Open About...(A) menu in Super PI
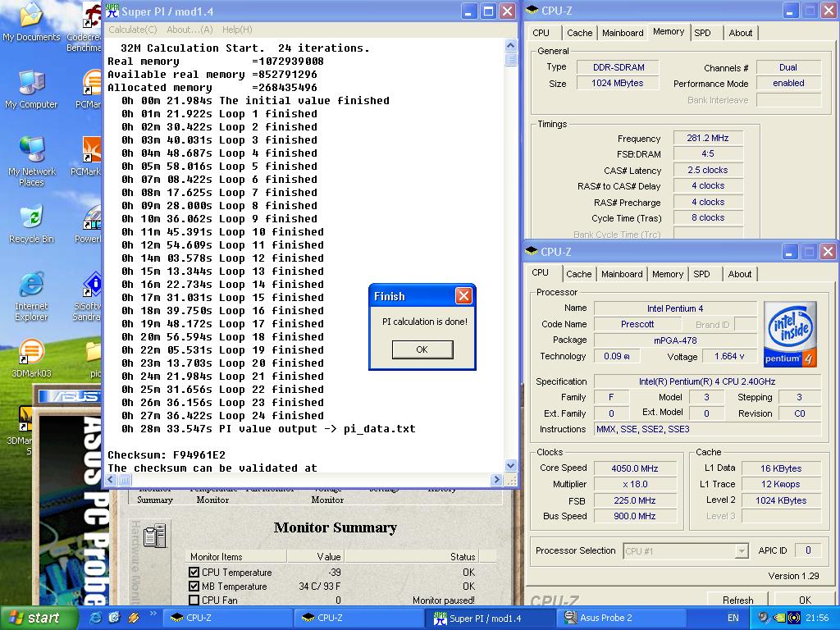 pos(189,30)
